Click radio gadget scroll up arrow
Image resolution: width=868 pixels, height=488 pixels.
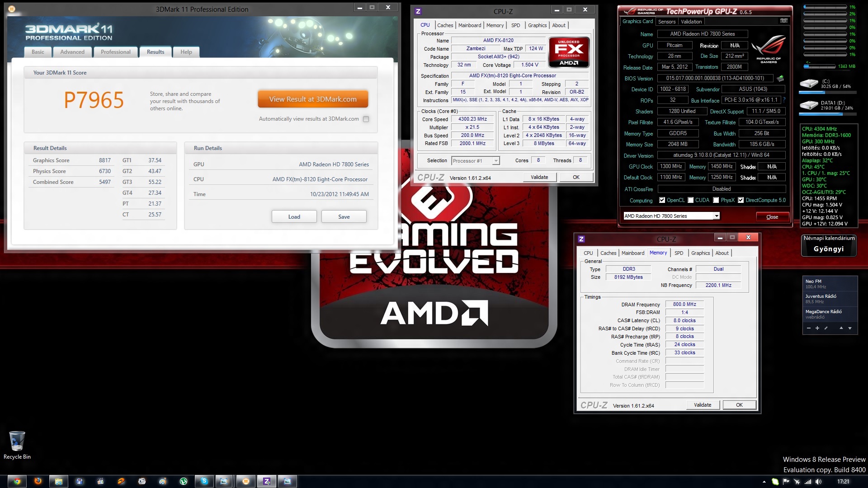tap(841, 328)
